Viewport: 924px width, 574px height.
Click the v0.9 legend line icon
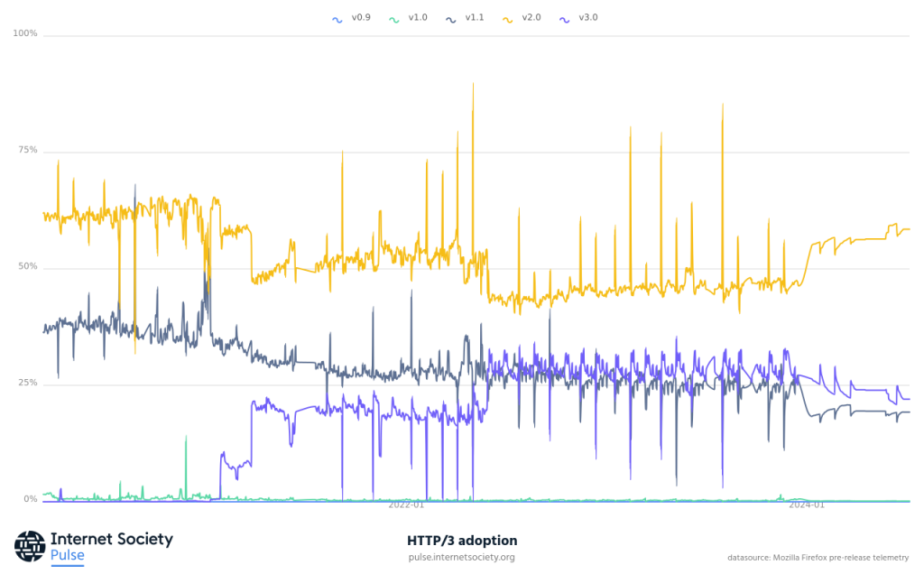click(337, 18)
